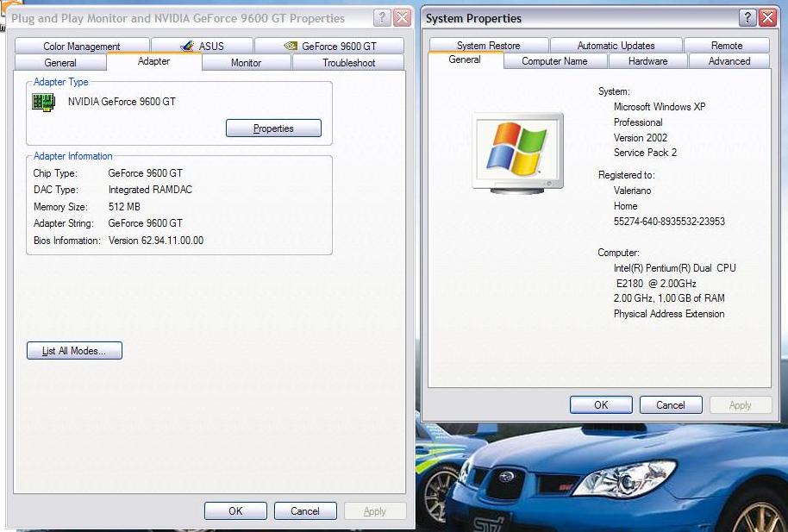
Task: Open the GeForce 9600 GT tab
Action: (329, 47)
